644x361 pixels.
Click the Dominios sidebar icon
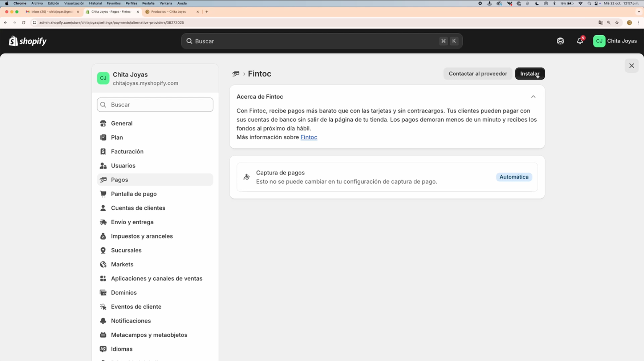103,293
